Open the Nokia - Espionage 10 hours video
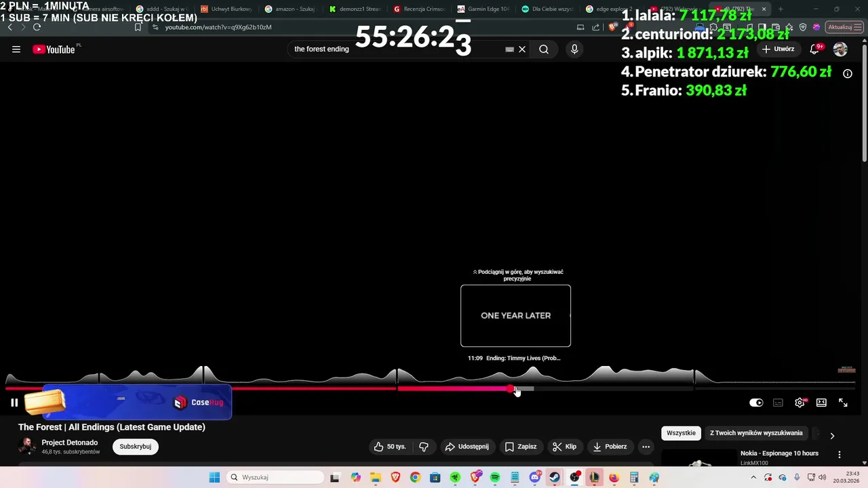868x488 pixels. (x=779, y=453)
